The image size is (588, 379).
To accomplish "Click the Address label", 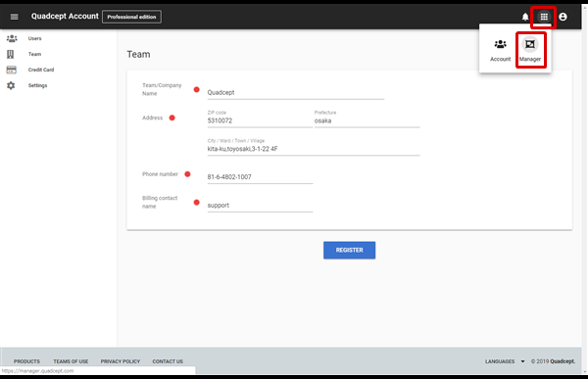I will pyautogui.click(x=152, y=118).
